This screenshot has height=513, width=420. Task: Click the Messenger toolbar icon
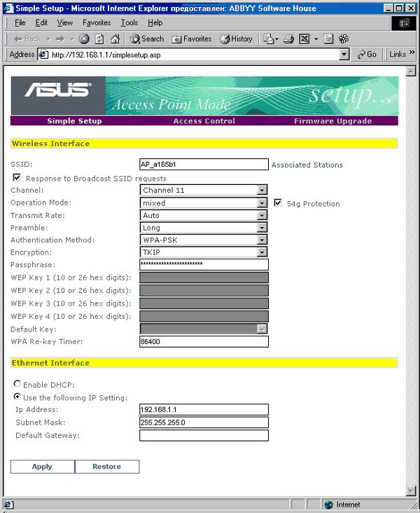[x=344, y=39]
